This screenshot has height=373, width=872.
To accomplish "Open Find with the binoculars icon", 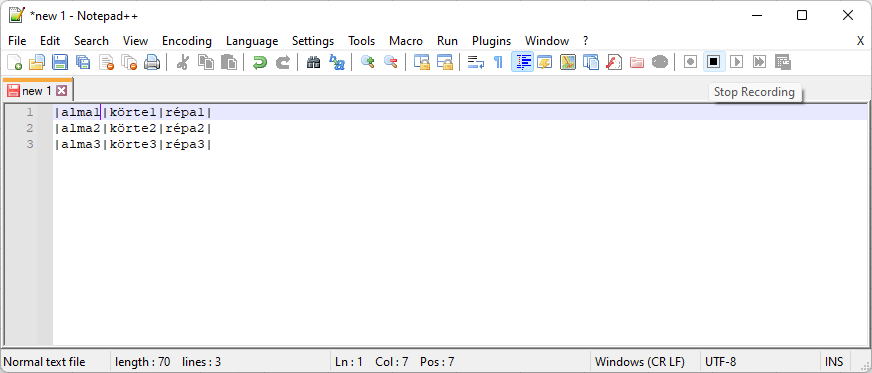I will tap(313, 62).
